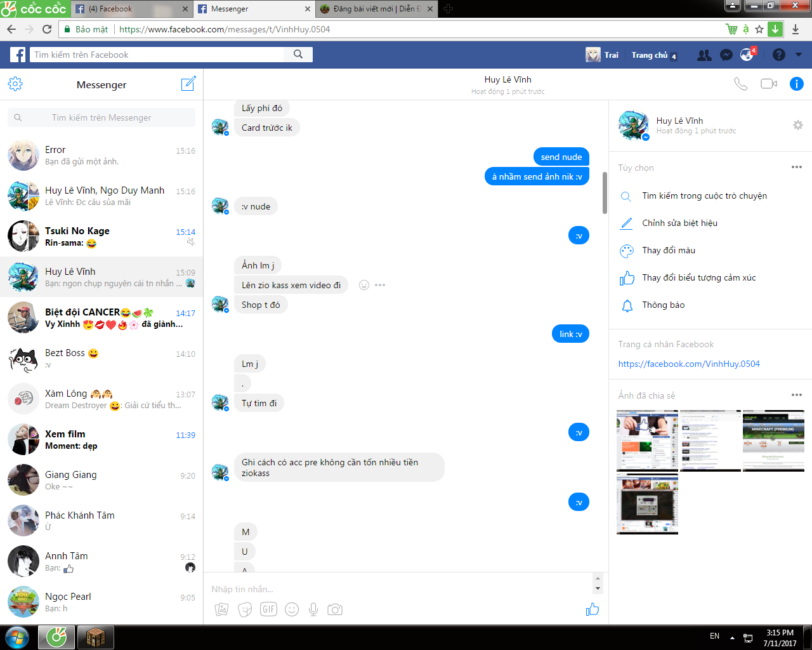Send a thumbs-up like
The width and height of the screenshot is (812, 650).
tap(593, 609)
